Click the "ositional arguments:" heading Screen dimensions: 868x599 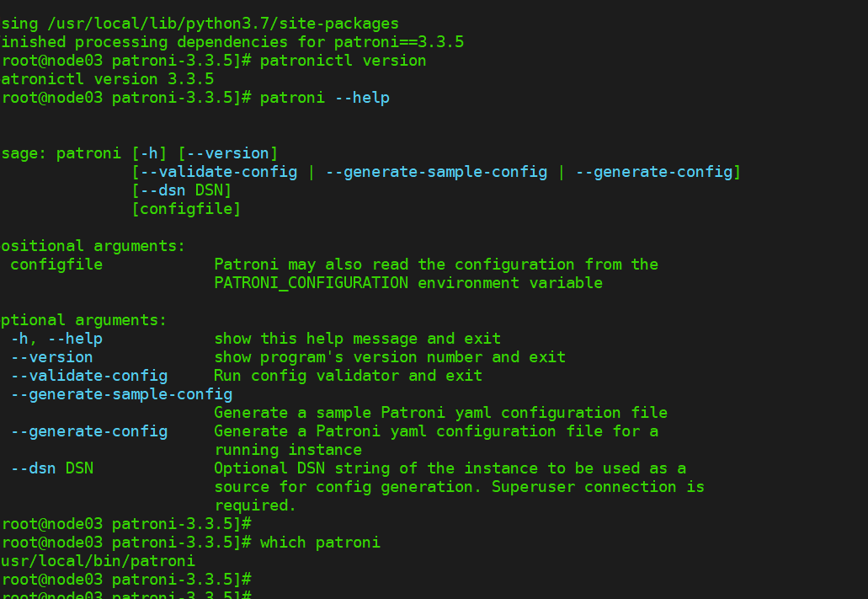(93, 246)
